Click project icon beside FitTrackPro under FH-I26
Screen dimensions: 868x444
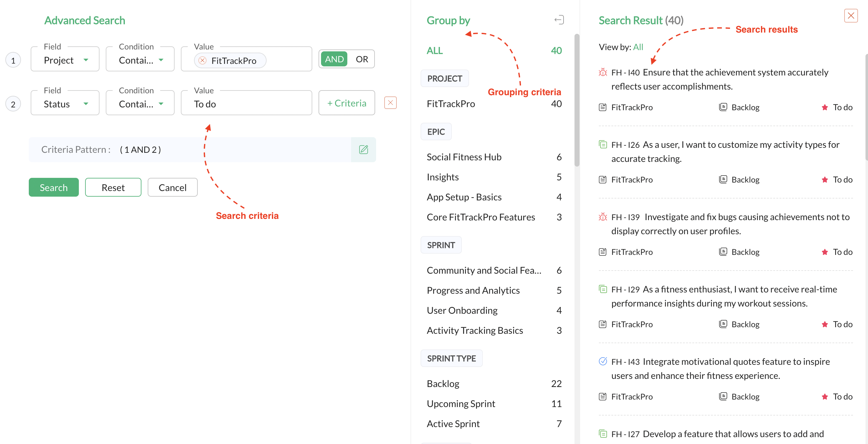pyautogui.click(x=602, y=180)
